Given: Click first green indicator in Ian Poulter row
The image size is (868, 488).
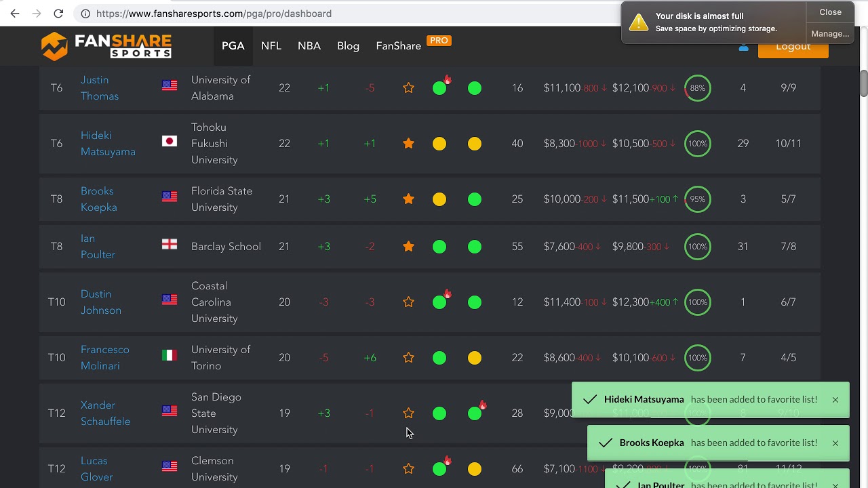Looking at the screenshot, I should tap(439, 247).
